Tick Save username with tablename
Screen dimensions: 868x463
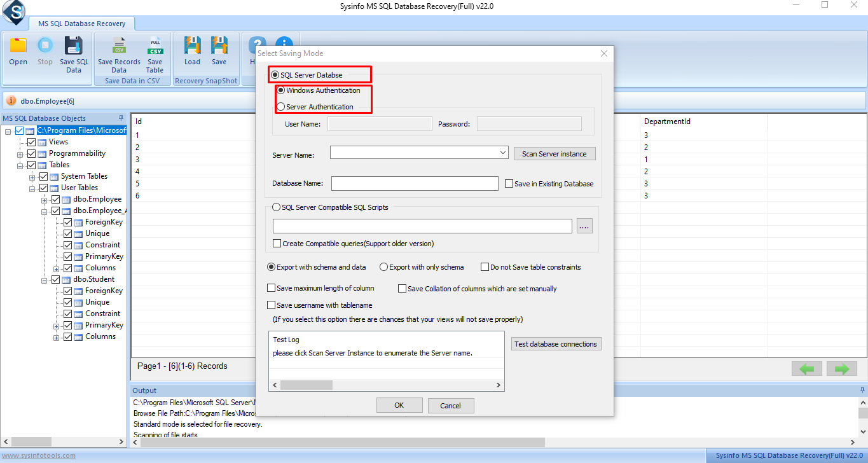272,305
